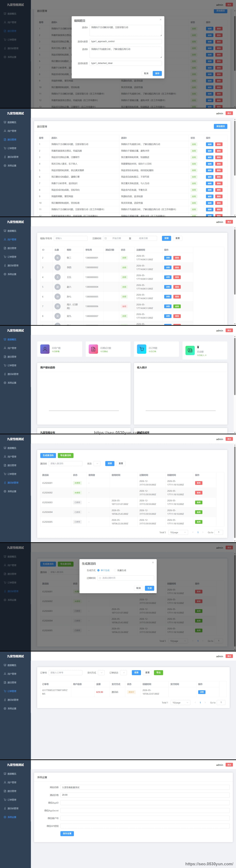236x868 pixels.
Task: Click the Go to page box under the order table
Action: [x=221, y=703]
